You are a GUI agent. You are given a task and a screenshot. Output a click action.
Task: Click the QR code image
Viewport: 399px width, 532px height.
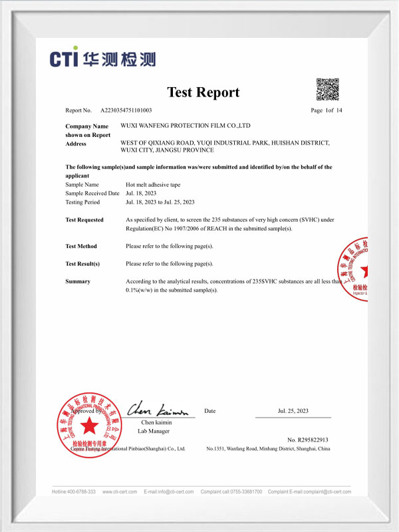click(327, 89)
